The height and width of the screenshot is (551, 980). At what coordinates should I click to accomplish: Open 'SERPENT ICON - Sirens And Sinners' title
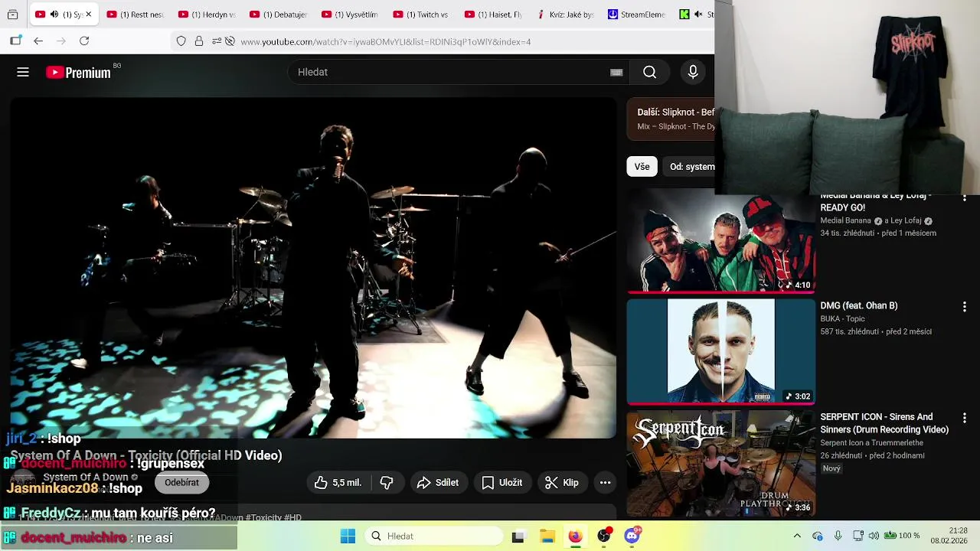pyautogui.click(x=884, y=423)
